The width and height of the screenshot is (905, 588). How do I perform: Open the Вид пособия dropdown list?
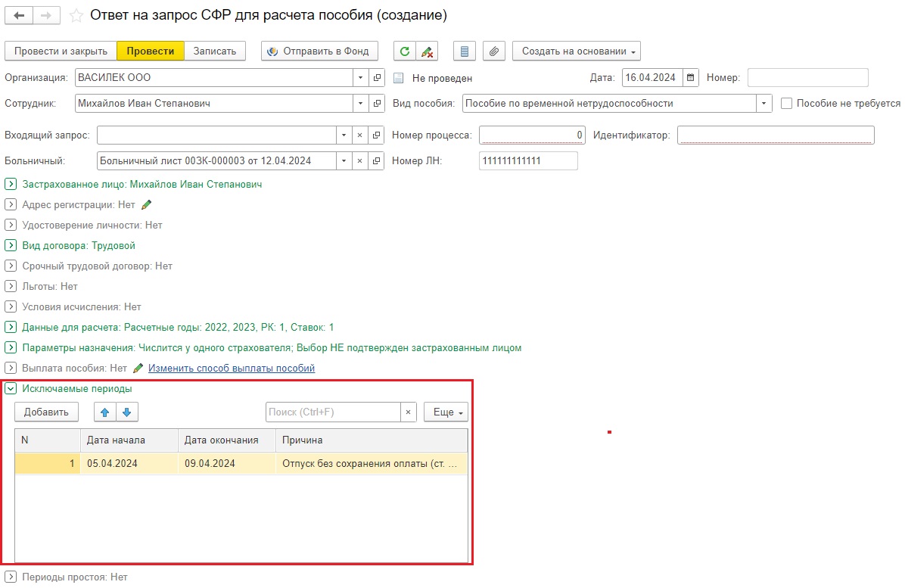763,103
